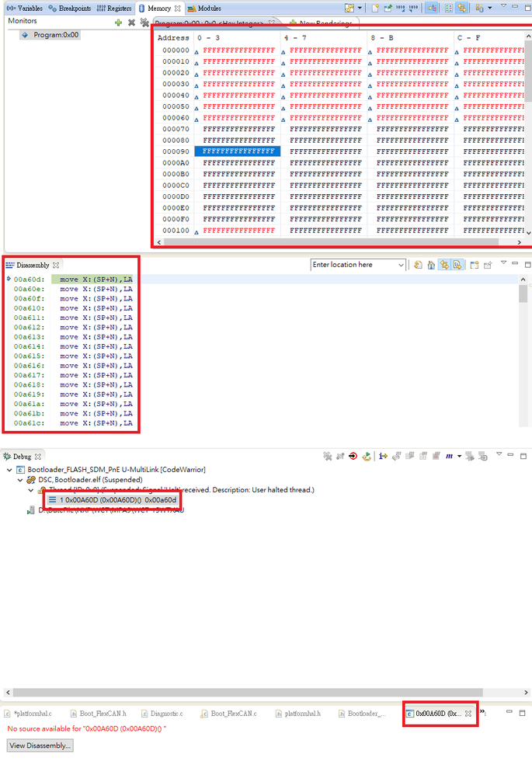
Task: Close the Memory view tab
Action: (x=178, y=9)
